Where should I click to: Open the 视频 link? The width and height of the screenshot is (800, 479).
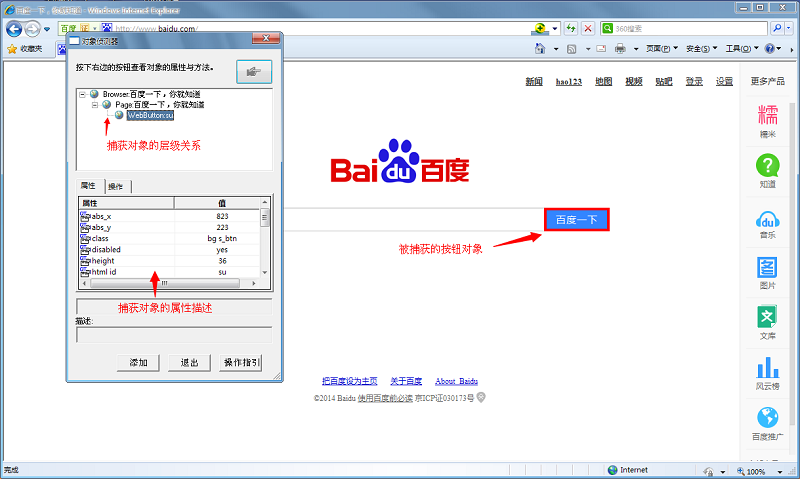[x=634, y=82]
